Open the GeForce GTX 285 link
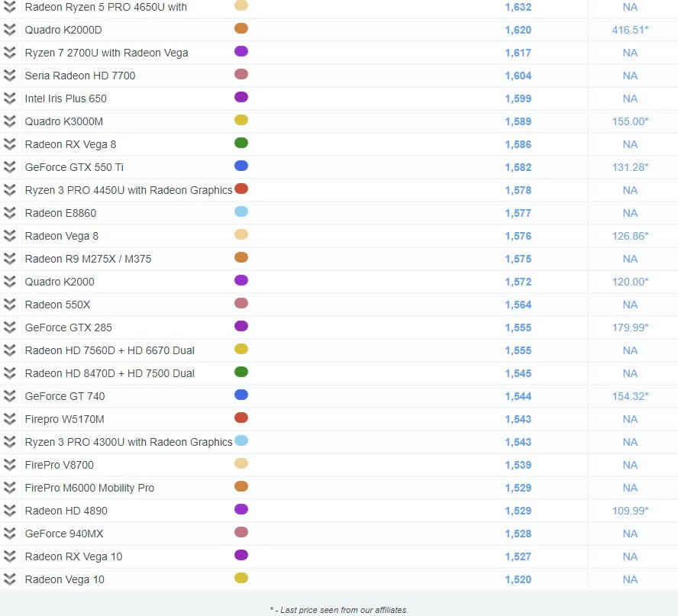 point(68,327)
